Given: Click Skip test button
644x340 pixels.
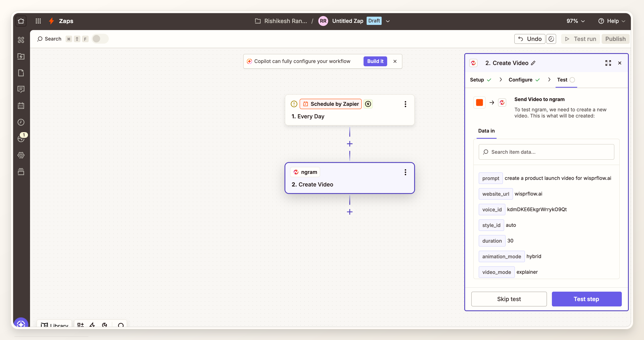Looking at the screenshot, I should (x=509, y=299).
